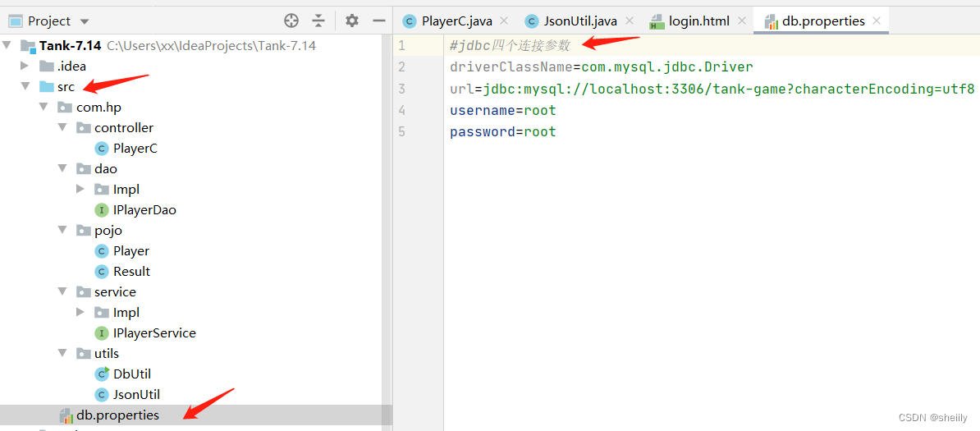
Task: Expand the Impl folder under service
Action: [80, 311]
